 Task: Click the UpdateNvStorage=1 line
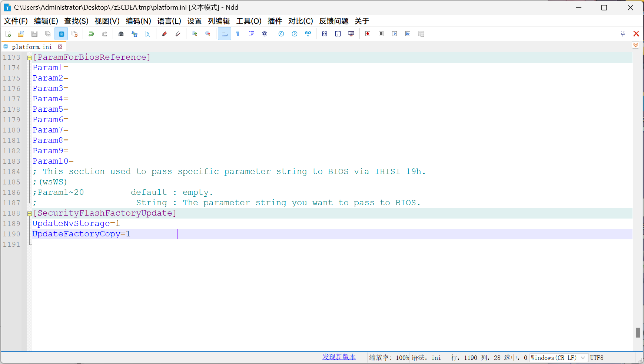click(76, 224)
